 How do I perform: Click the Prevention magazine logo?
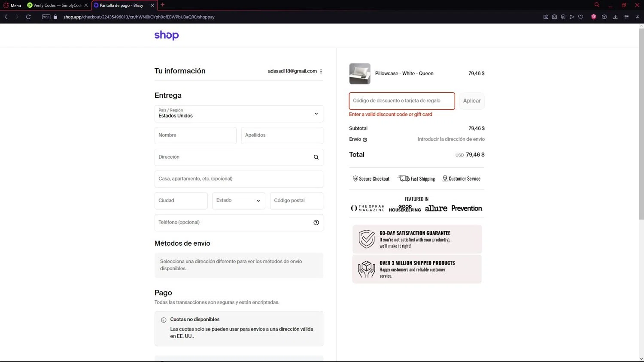tap(467, 208)
